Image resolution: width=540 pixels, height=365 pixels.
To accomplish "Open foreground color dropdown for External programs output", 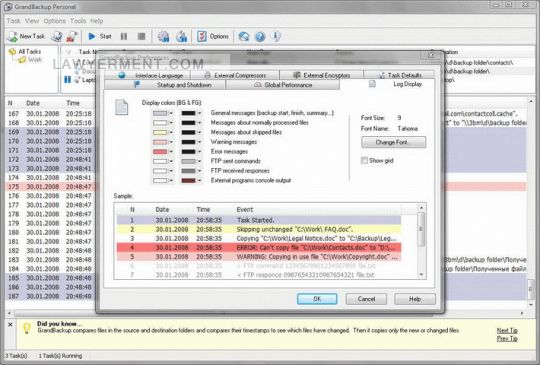I will [x=199, y=181].
